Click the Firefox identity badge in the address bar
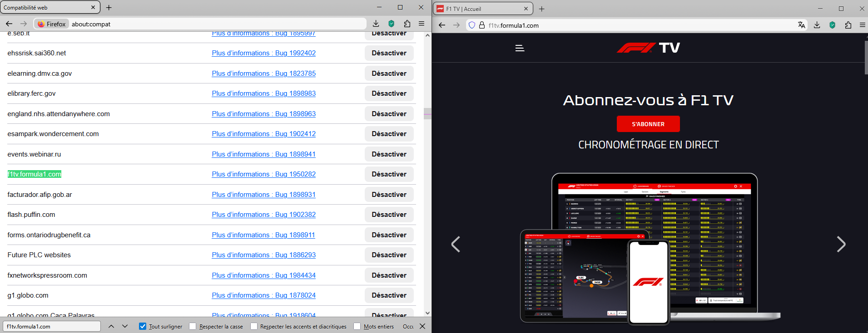Image resolution: width=868 pixels, height=333 pixels. pos(51,24)
